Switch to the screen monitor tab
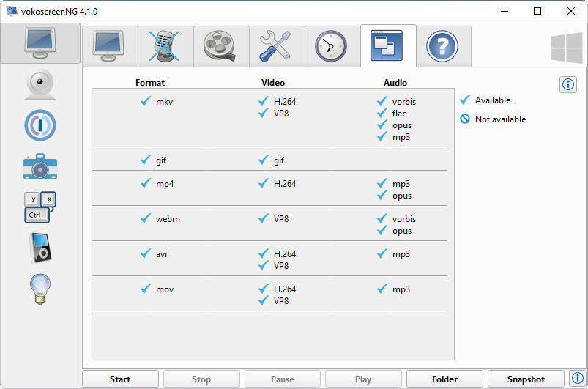588x389 pixels. [x=109, y=46]
